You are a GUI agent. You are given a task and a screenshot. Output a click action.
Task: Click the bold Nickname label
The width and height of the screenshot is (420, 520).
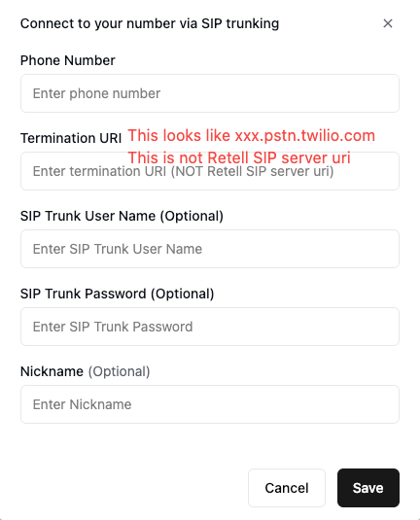click(52, 371)
